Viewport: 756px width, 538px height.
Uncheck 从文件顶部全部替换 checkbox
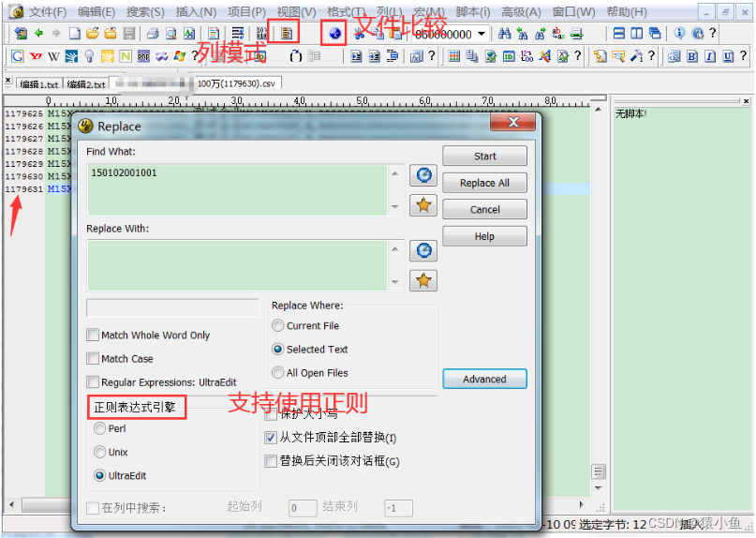click(x=271, y=438)
